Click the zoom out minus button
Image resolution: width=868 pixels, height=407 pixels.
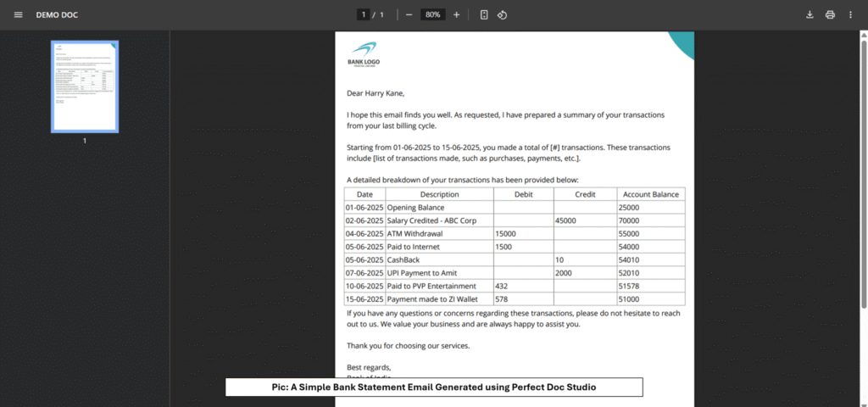409,14
